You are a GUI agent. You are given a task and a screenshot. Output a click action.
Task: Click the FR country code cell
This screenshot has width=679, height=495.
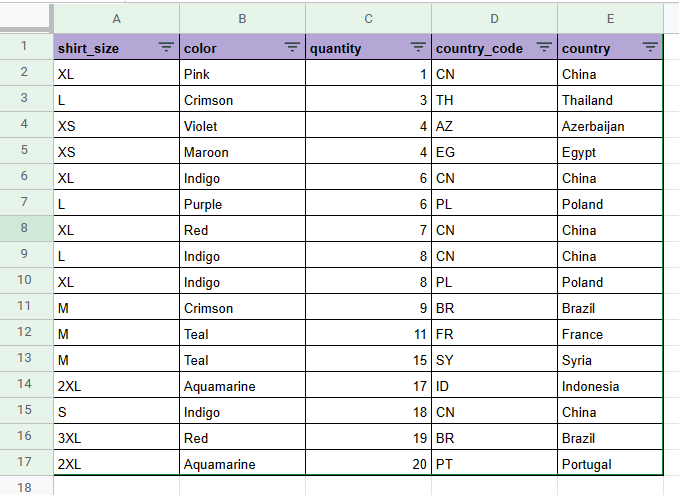pyautogui.click(x=495, y=333)
